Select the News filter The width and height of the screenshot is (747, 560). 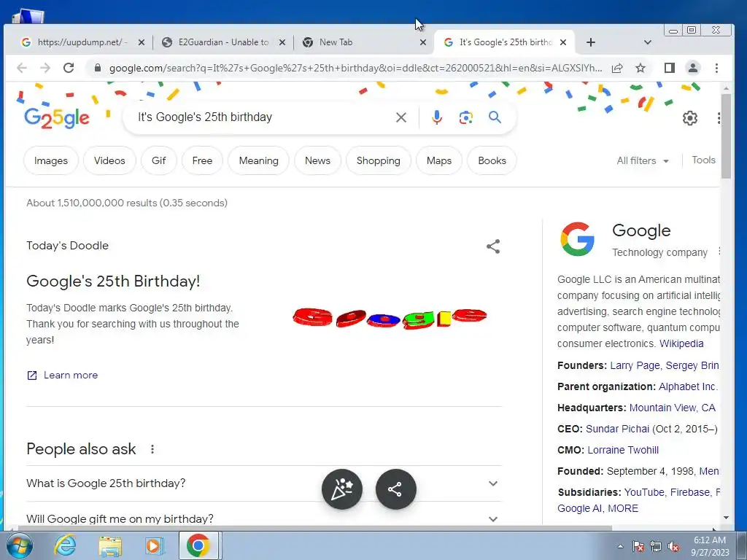318,160
